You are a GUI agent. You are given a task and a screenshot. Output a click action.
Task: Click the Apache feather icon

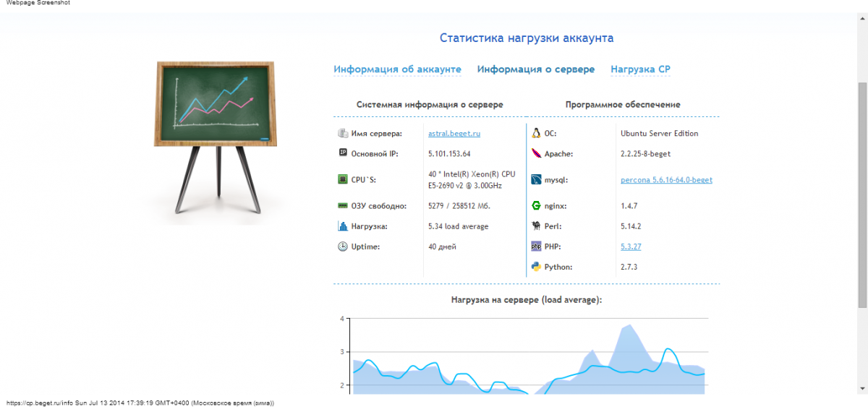(x=536, y=153)
